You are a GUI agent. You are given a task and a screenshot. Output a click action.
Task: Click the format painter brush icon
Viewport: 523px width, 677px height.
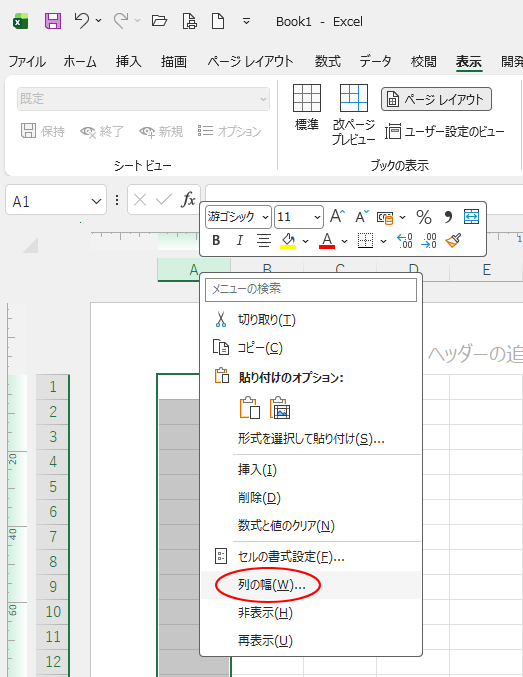[x=453, y=240]
